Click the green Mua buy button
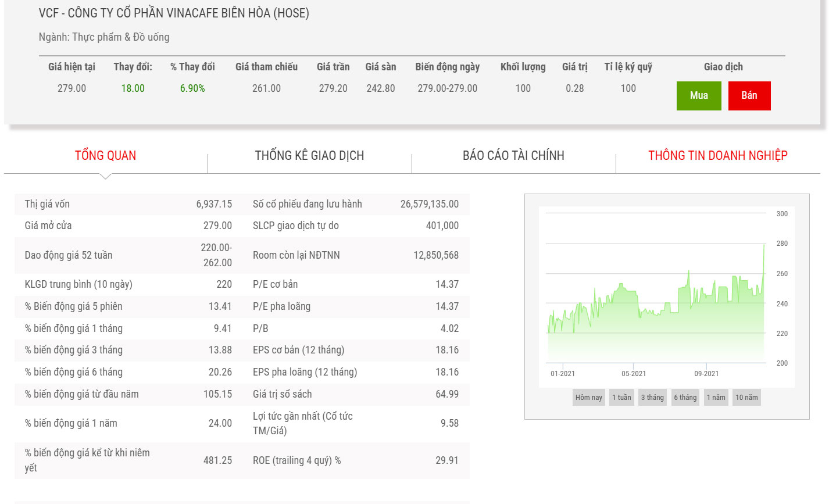Screen dimensions: 829x504 (699, 96)
